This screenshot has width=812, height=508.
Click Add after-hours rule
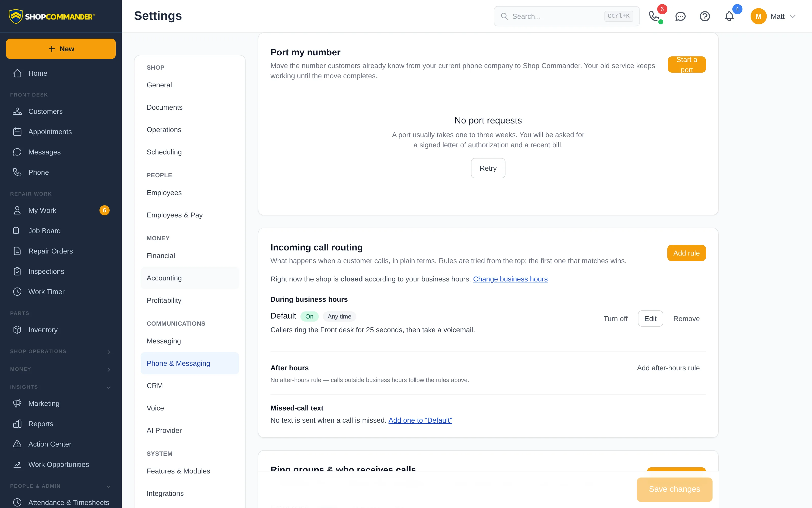[x=668, y=368]
